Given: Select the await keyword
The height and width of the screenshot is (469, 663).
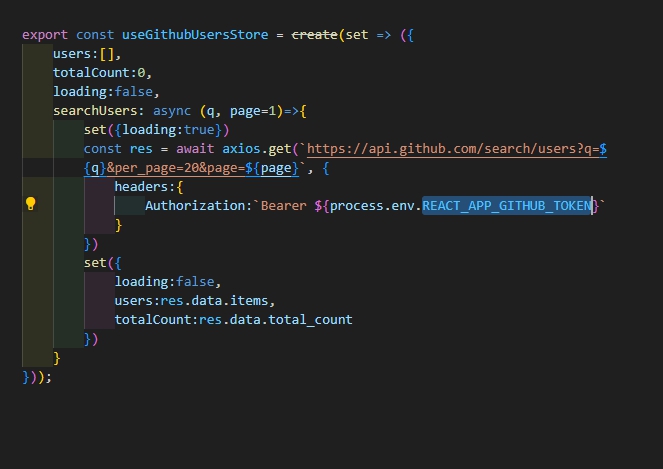Looking at the screenshot, I should click(195, 148).
